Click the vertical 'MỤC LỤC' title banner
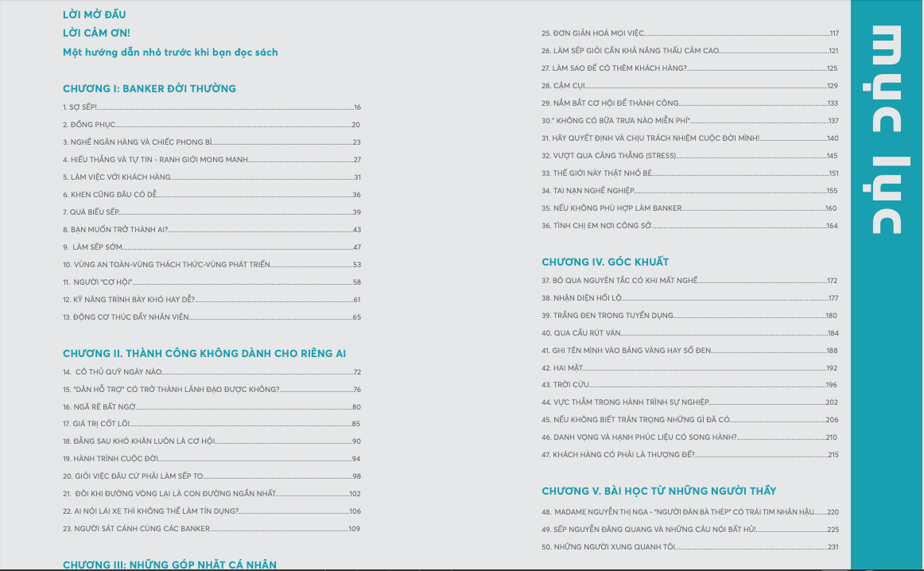Image resolution: width=924 pixels, height=571 pixels. [x=887, y=131]
